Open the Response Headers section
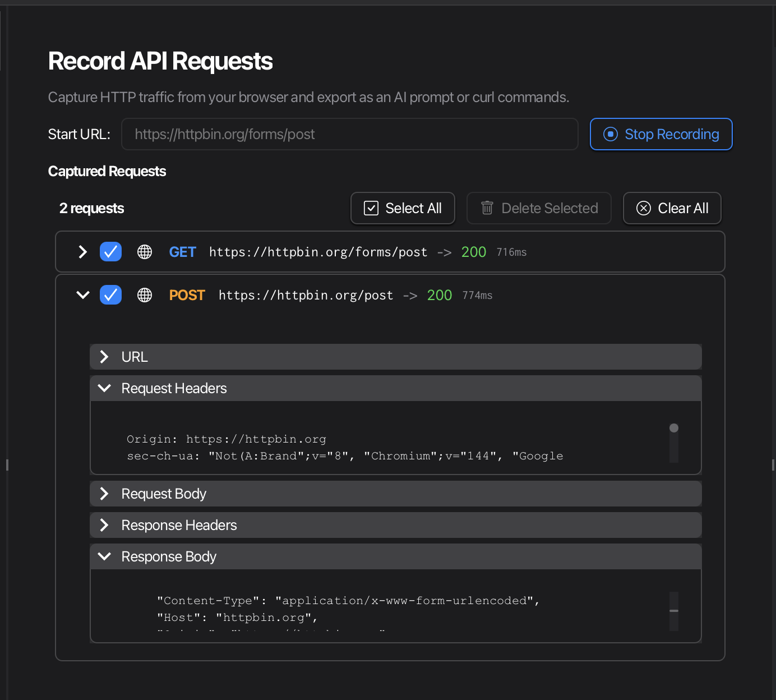 click(104, 525)
